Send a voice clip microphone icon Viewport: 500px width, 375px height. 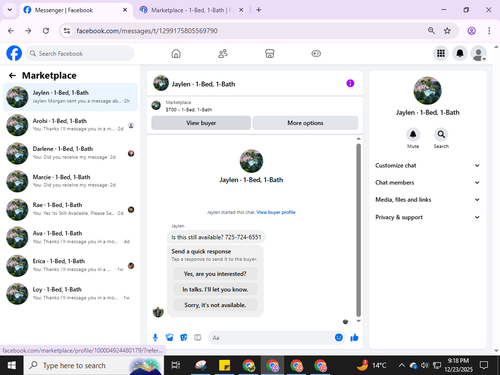click(x=155, y=338)
